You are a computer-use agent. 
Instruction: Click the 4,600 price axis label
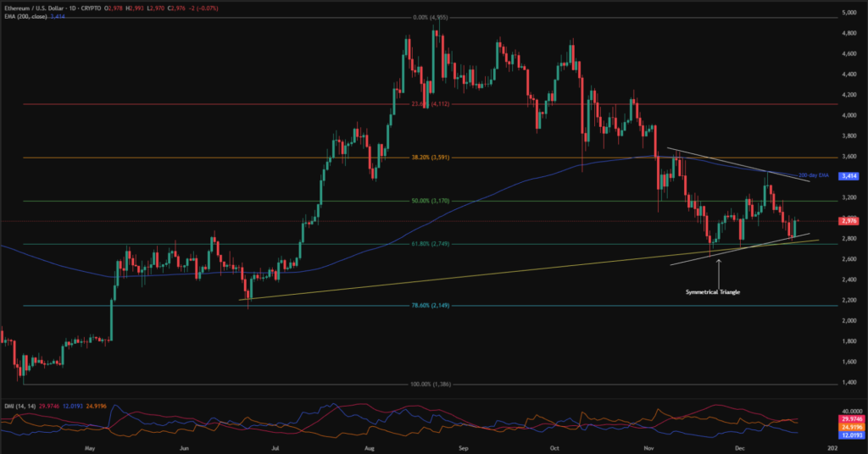click(849, 54)
